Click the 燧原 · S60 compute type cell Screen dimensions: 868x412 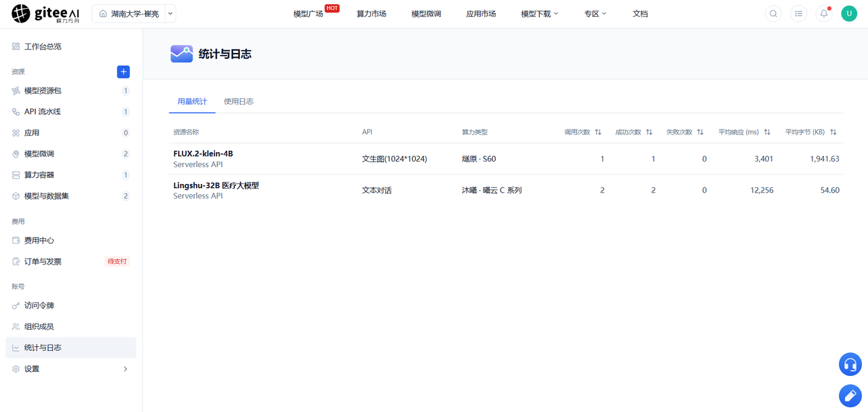click(x=479, y=159)
